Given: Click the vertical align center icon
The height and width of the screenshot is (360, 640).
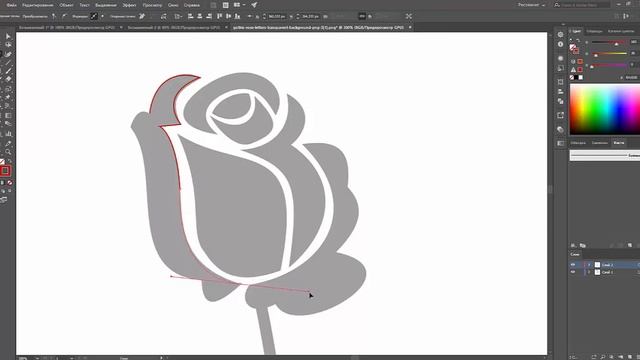Looking at the screenshot, I should 228,16.
